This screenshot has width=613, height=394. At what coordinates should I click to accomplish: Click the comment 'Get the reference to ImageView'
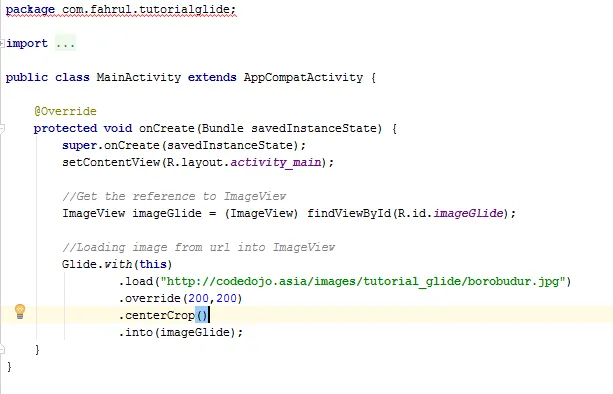[x=174, y=196]
